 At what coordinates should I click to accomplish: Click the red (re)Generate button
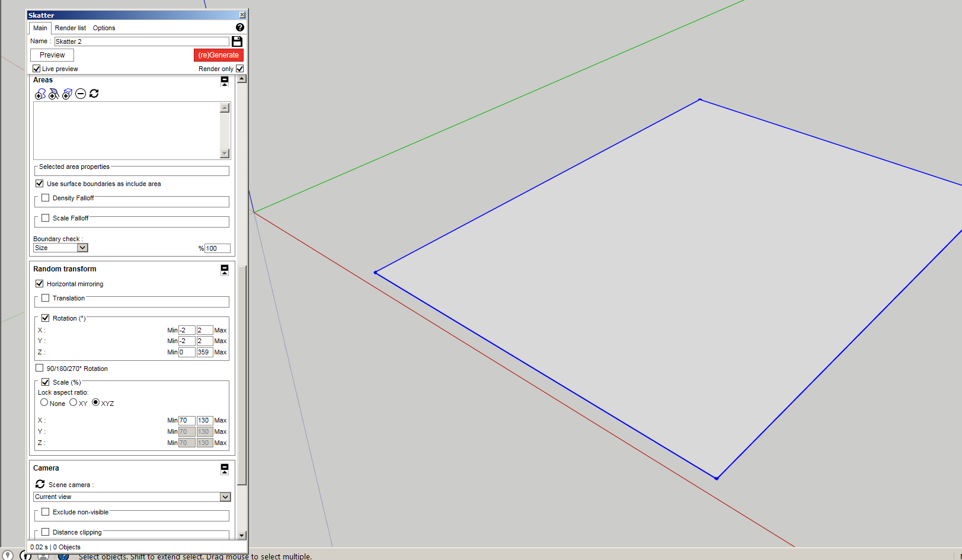[x=218, y=55]
